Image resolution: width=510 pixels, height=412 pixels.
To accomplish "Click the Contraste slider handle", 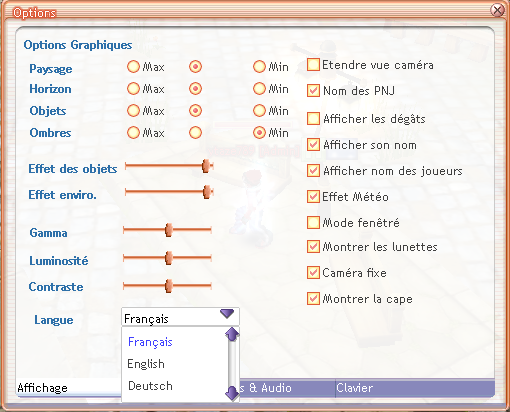I will 169,286.
